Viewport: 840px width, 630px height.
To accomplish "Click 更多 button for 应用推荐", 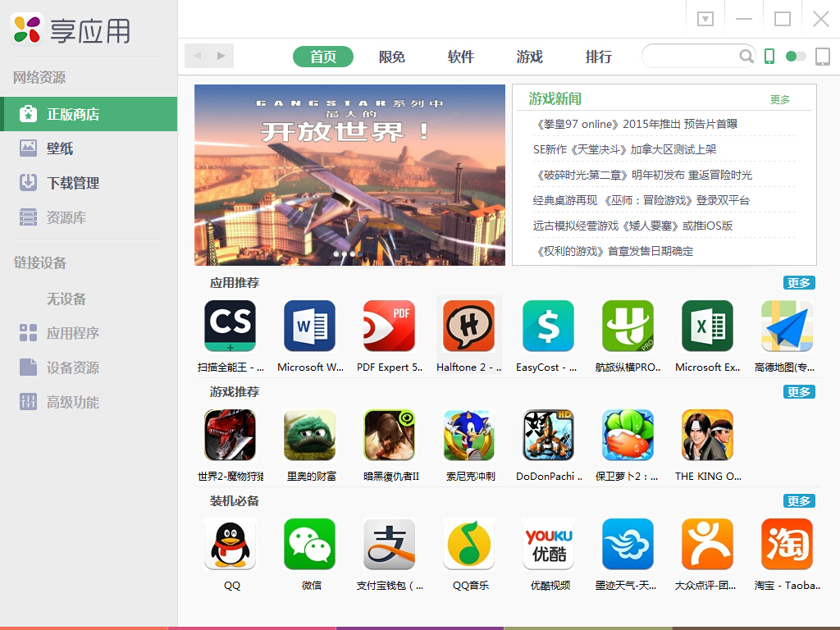I will (x=799, y=283).
